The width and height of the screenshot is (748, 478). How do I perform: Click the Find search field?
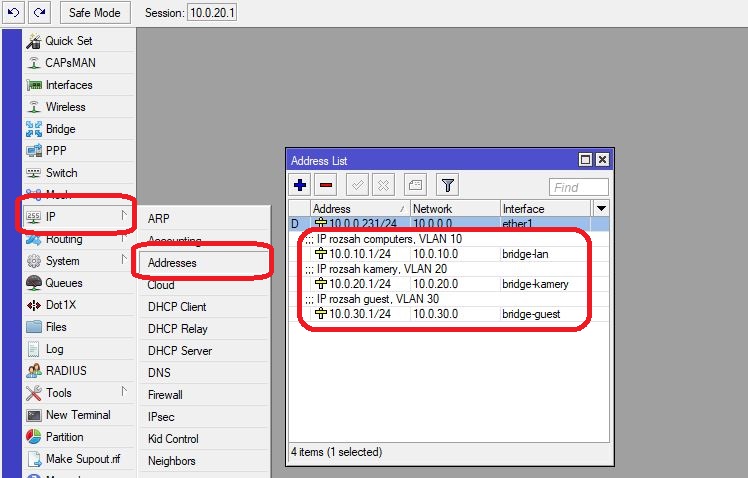tap(578, 187)
